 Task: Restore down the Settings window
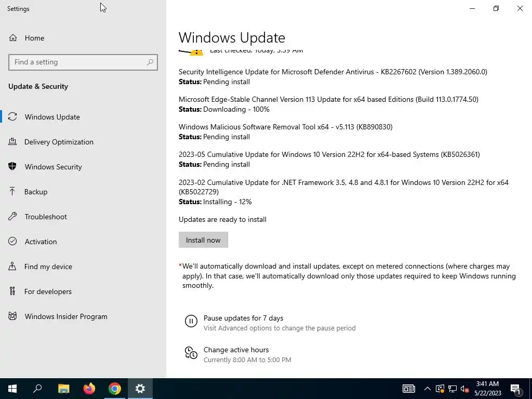[496, 8]
